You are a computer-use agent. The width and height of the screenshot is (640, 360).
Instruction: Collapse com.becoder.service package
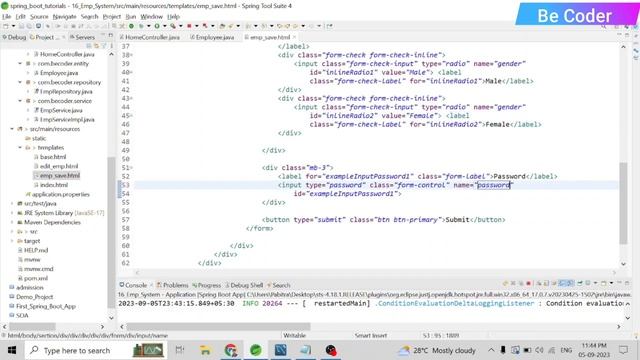[20, 101]
